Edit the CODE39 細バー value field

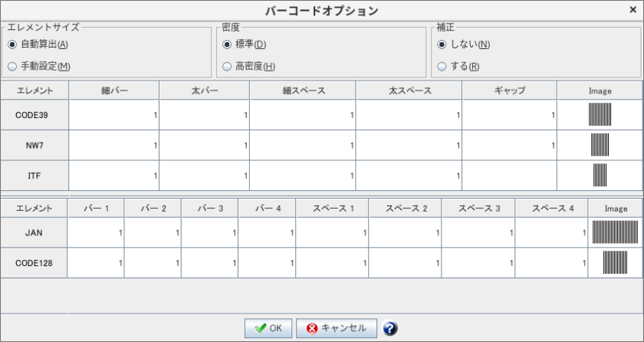coord(113,115)
